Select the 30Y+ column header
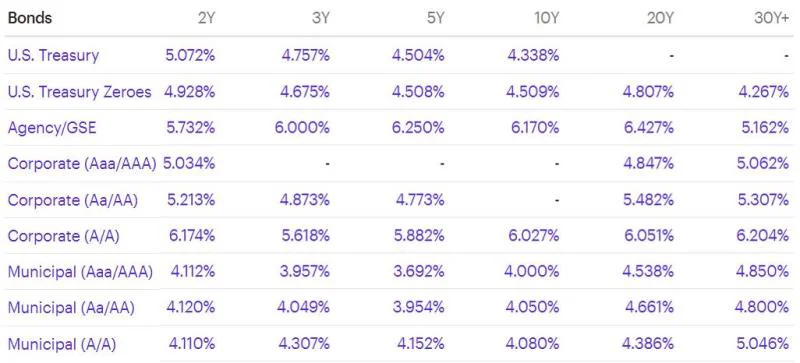 click(771, 18)
